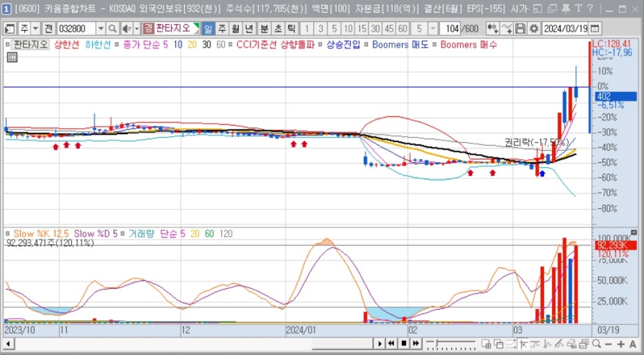Click the panel close box at subchart corner
The width and height of the screenshot is (644, 355).
(635, 232)
